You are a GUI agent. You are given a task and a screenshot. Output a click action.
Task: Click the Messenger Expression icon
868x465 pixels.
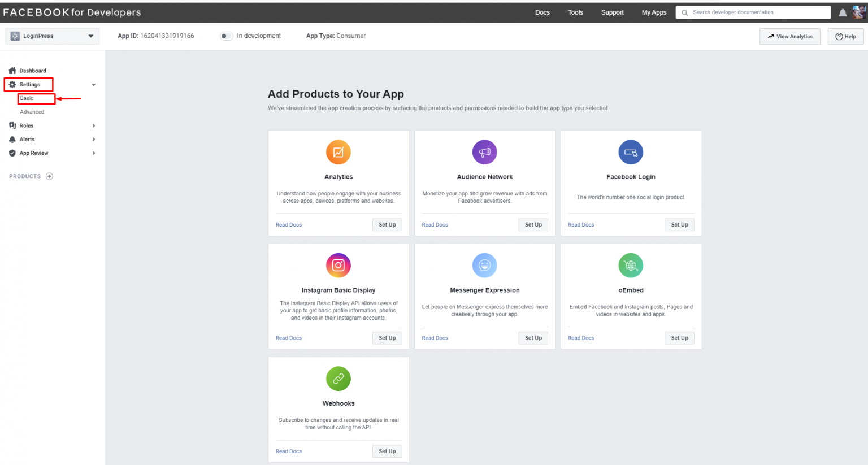pos(484,265)
